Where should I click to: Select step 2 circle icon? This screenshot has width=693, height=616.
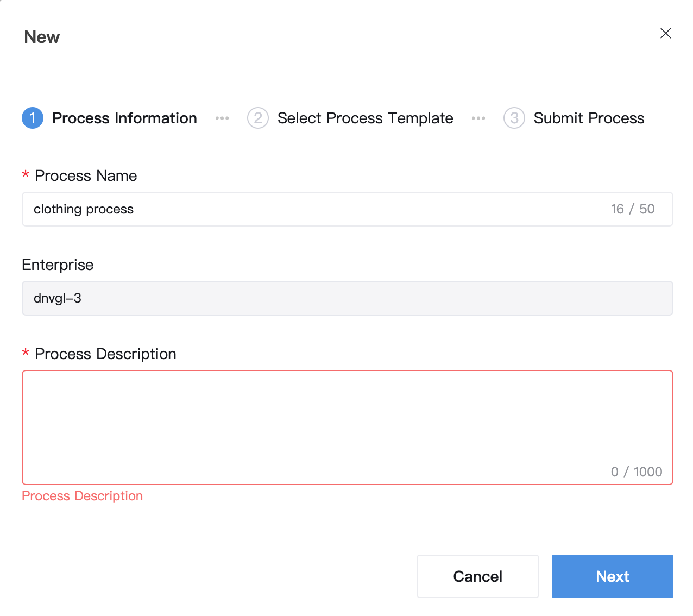coord(258,118)
